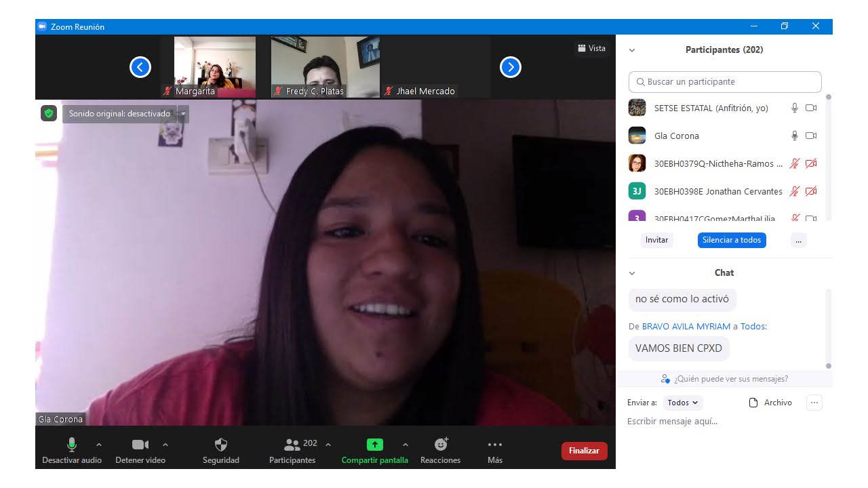The height and width of the screenshot is (488, 868).
Task: Focus Buscar un participante search field
Action: [x=725, y=82]
